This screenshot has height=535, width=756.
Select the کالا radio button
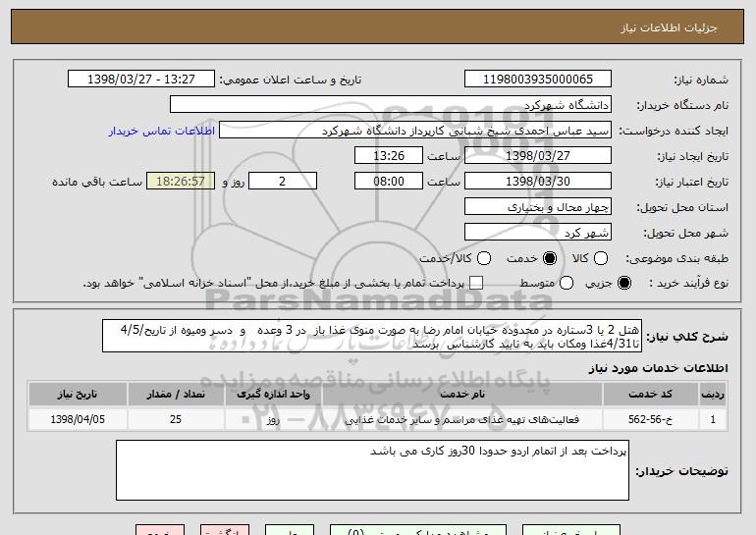[x=601, y=258]
